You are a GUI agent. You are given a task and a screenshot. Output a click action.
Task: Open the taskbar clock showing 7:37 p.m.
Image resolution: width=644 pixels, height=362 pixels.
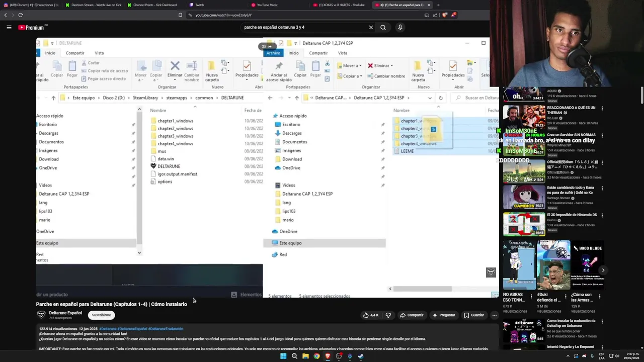tap(632, 356)
